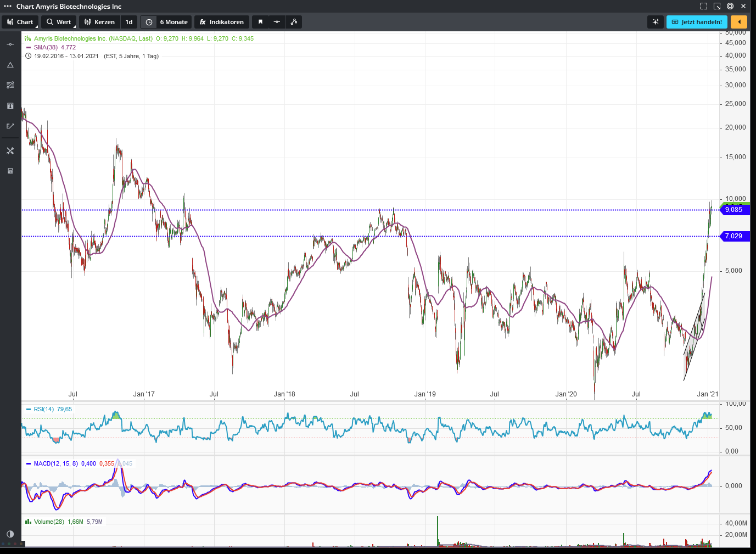Click the sparkle icon beside Jetzt handeln
This screenshot has height=554, width=756.
(656, 22)
